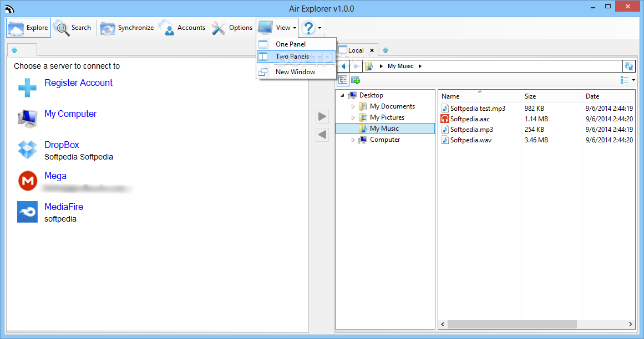Open the Accounts manager
The width and height of the screenshot is (644, 339).
(x=182, y=28)
